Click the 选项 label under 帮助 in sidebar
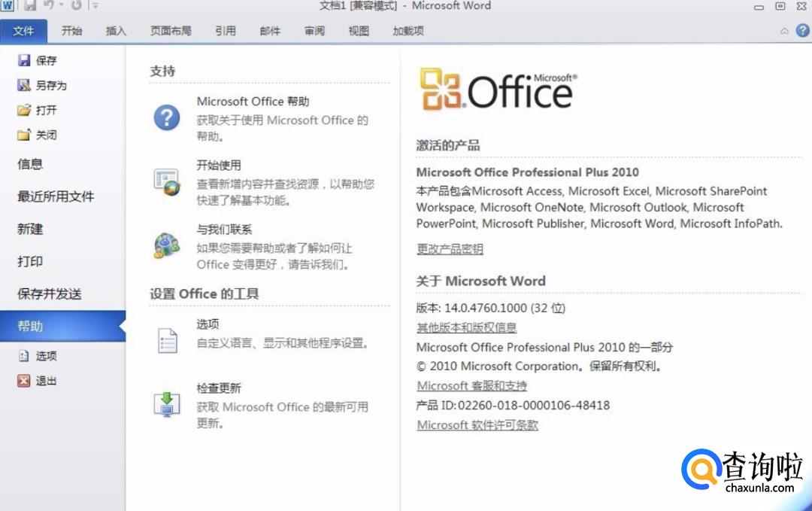 pos(46,356)
